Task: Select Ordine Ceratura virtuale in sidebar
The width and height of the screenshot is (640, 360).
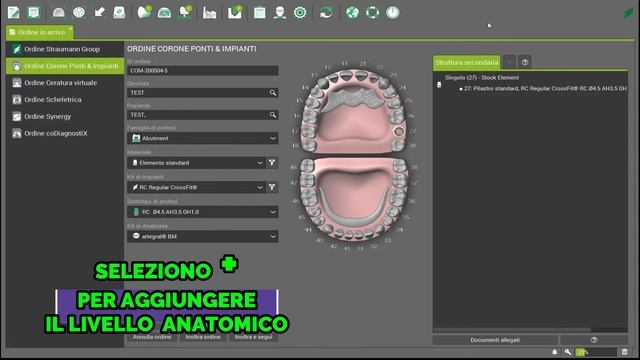Action: point(65,83)
